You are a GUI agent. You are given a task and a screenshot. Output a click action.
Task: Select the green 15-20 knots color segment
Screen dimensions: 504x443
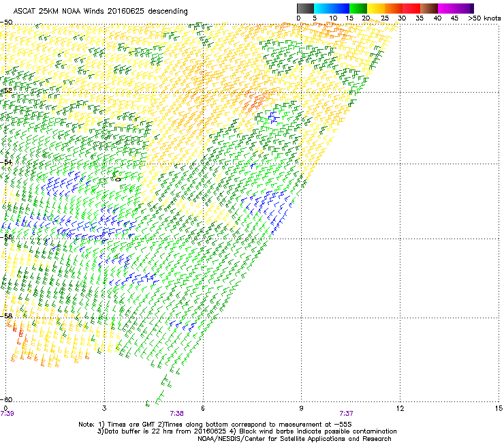[358, 8]
